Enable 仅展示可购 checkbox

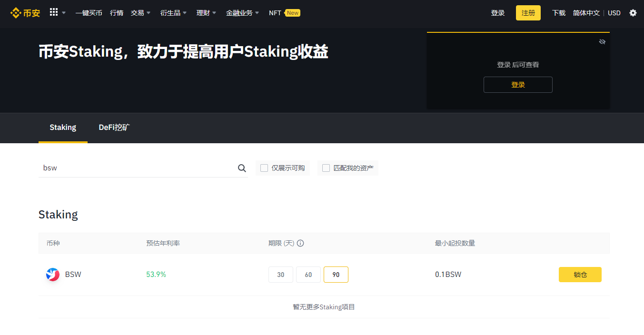click(x=264, y=168)
